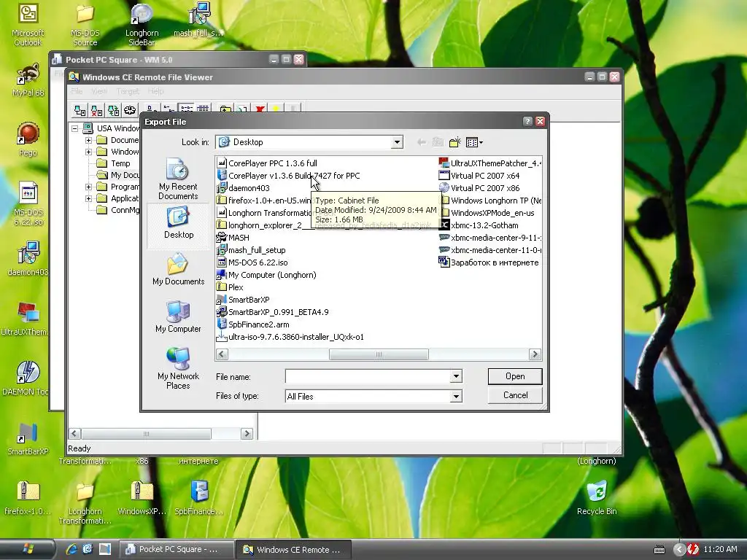Click the Microsoft Outlook desktop icon

pos(28,24)
